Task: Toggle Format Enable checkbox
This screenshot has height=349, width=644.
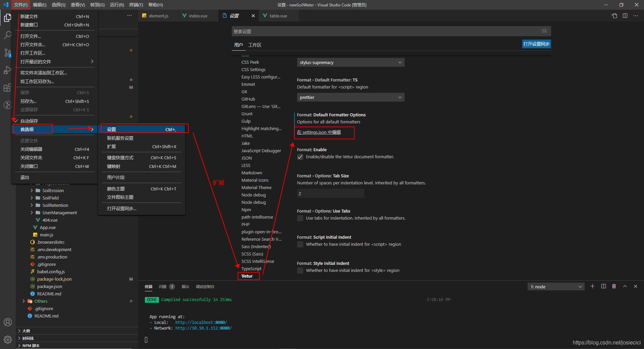Action: [300, 157]
